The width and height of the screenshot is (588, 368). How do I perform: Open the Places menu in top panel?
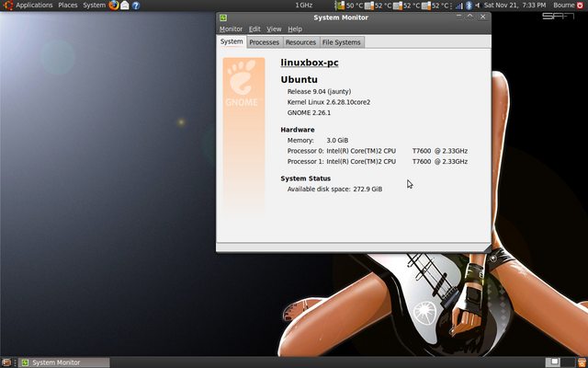(67, 6)
